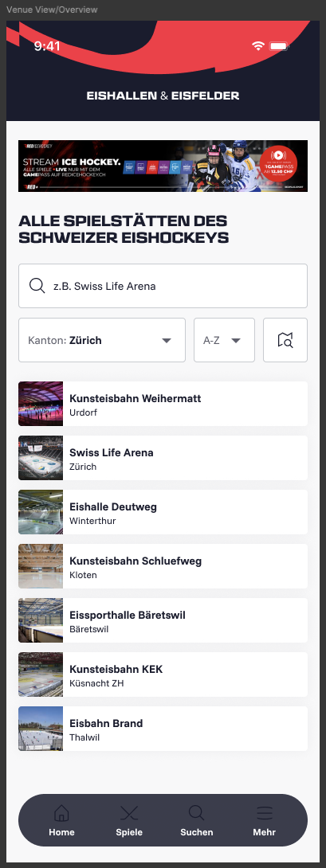Expand the Kanton Zürich dropdown
Screen dimensions: 326x868
tap(102, 340)
